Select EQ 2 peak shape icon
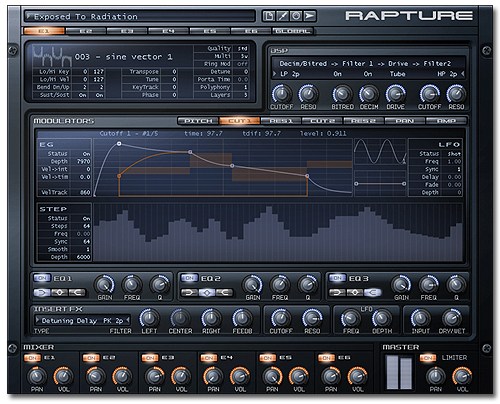This screenshot has width=500, height=404. pos(207,293)
